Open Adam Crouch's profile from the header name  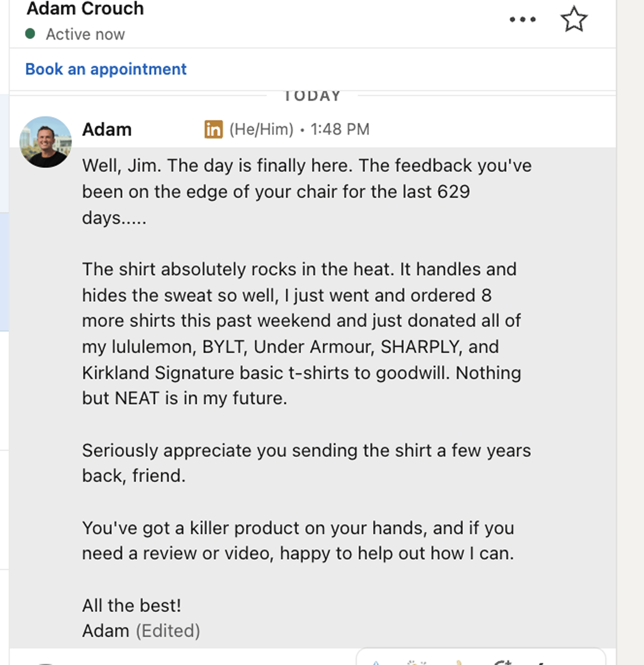pyautogui.click(x=85, y=9)
